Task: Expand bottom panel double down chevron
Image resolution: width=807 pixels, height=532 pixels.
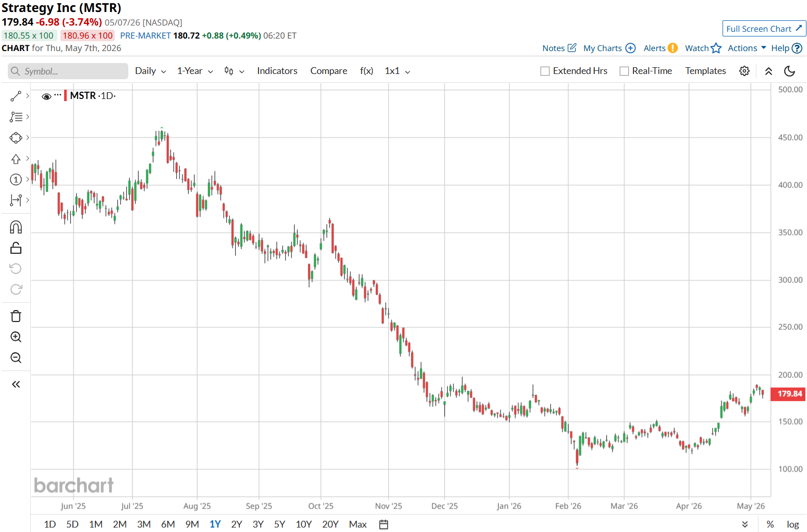Action: pos(745,524)
